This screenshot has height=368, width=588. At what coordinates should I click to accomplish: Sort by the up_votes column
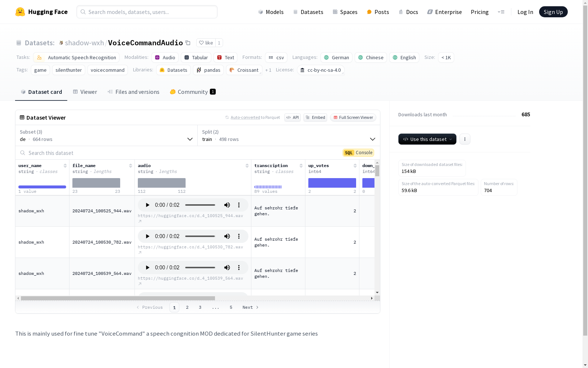[x=355, y=166]
